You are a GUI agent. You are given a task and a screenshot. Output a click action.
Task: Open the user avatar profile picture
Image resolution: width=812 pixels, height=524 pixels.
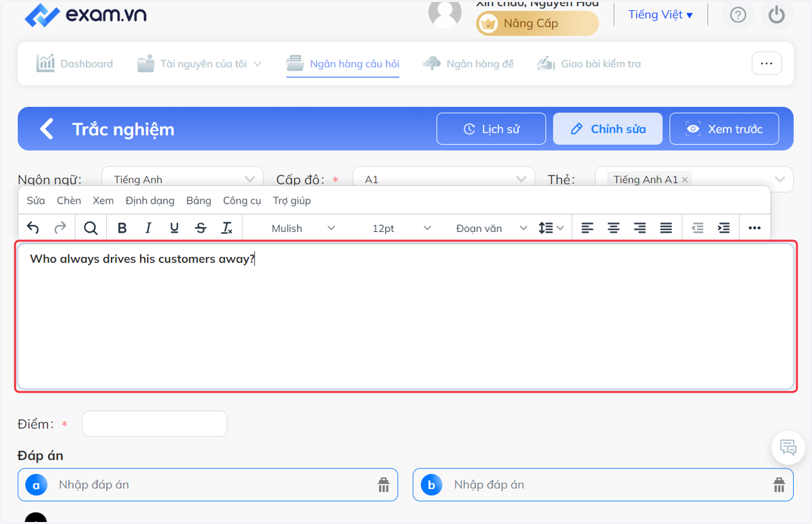pos(445,14)
